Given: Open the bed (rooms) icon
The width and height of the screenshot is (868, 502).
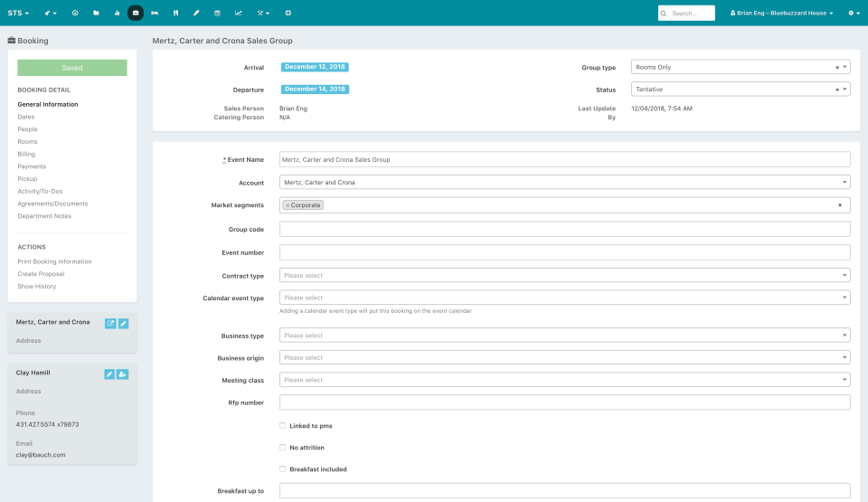Looking at the screenshot, I should pyautogui.click(x=155, y=13).
